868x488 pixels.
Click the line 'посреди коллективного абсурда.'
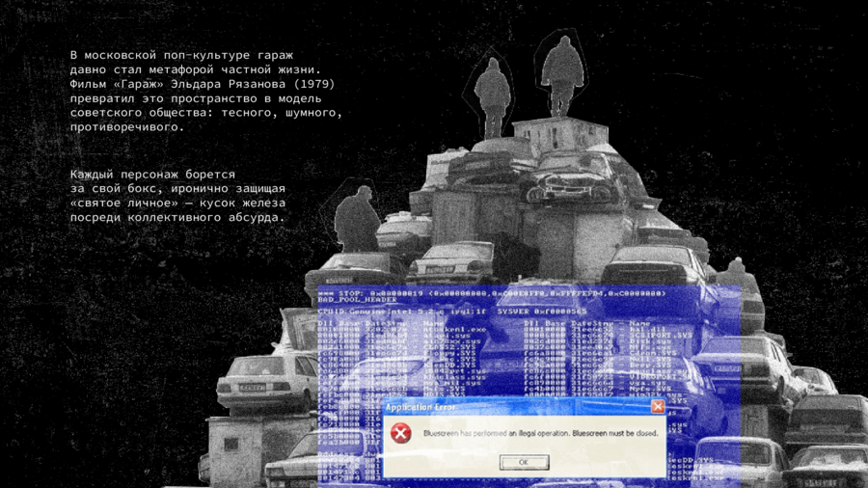pyautogui.click(x=177, y=217)
